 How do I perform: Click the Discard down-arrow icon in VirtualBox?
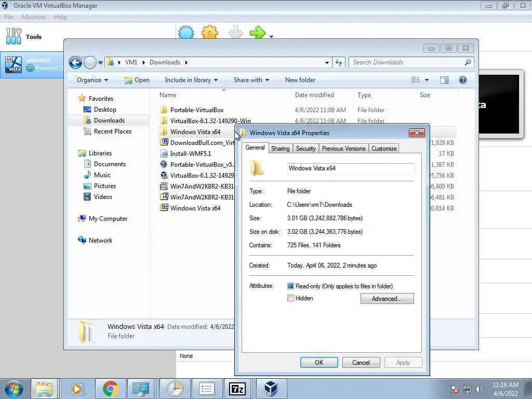[x=235, y=32]
